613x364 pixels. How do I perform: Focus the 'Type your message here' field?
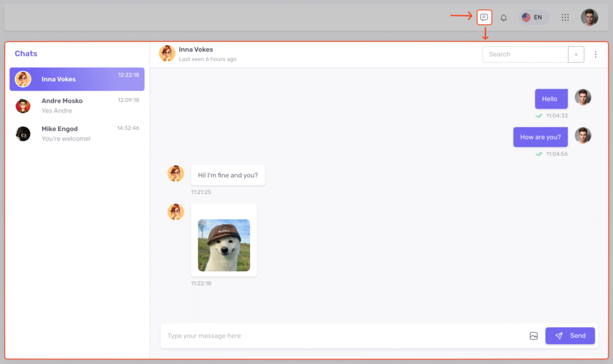pos(341,336)
